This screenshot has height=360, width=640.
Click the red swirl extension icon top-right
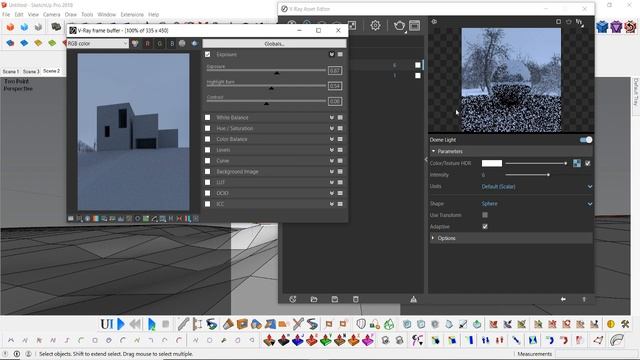tap(630, 27)
